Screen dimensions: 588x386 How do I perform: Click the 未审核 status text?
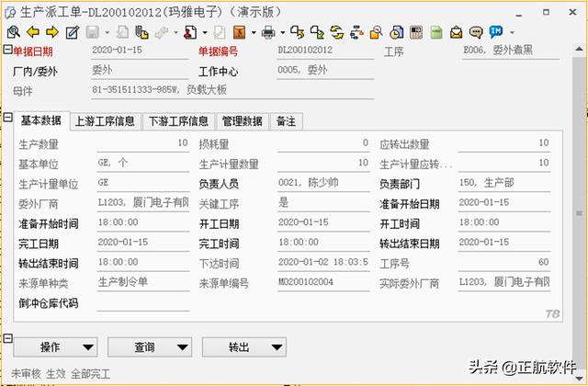26,374
